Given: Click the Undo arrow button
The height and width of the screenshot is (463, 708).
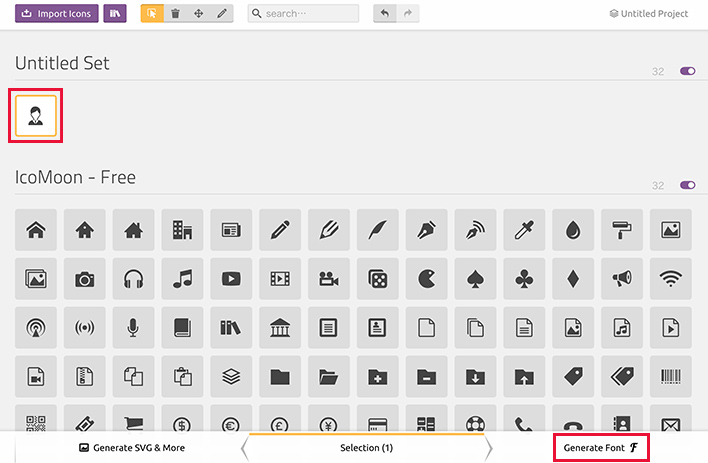Looking at the screenshot, I should pyautogui.click(x=385, y=14).
